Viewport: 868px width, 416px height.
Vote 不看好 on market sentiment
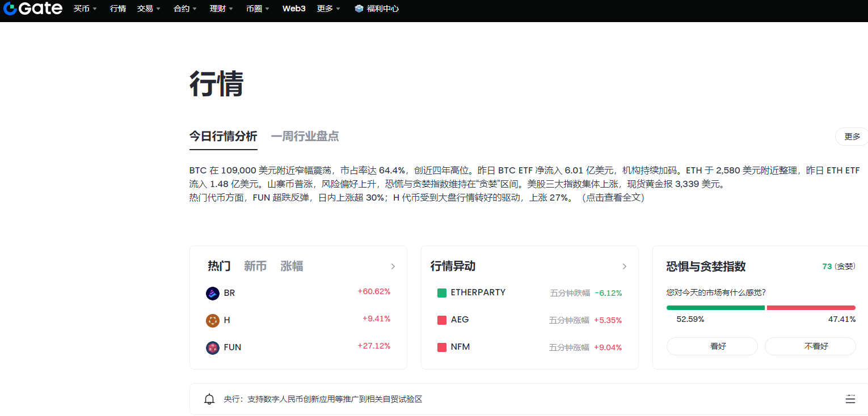click(x=810, y=346)
